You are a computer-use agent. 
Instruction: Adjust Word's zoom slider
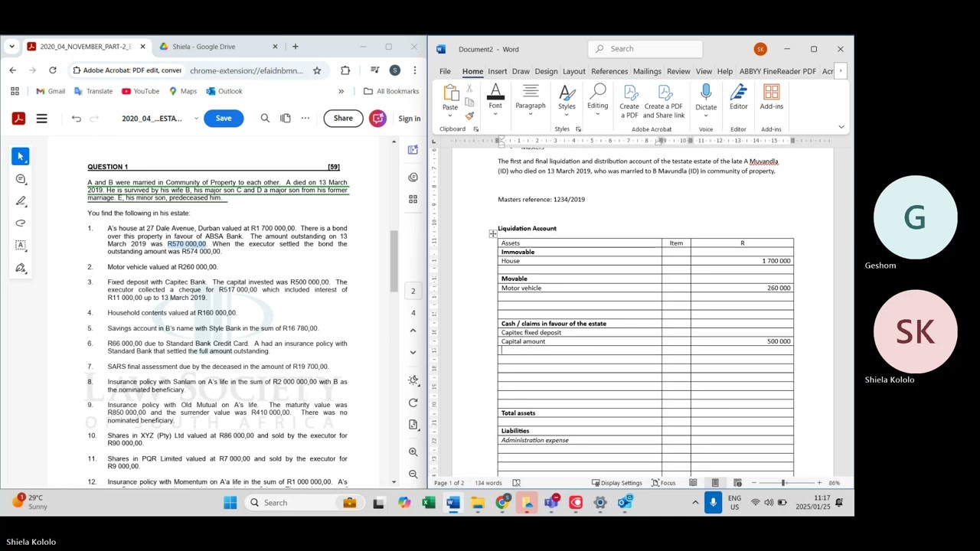tap(783, 483)
